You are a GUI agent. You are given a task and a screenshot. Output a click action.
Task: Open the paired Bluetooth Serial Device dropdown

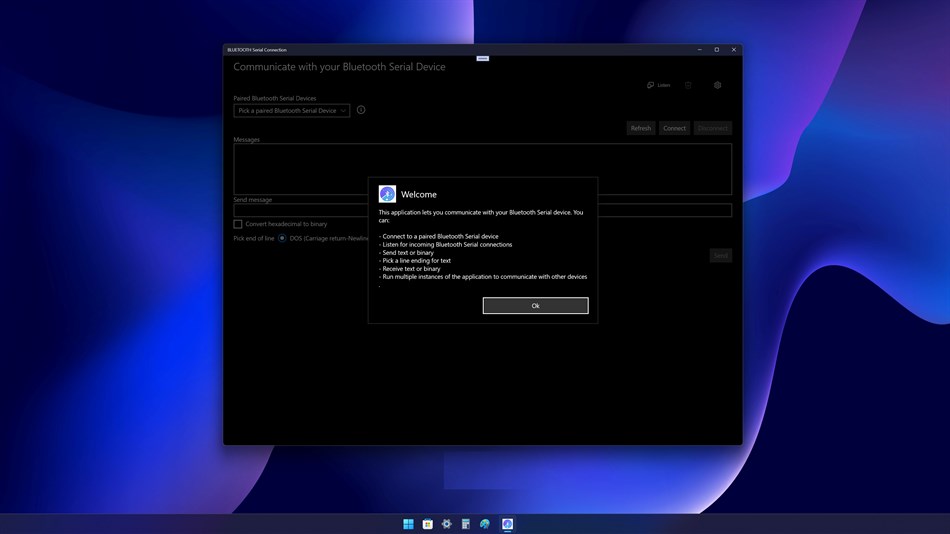click(291, 111)
